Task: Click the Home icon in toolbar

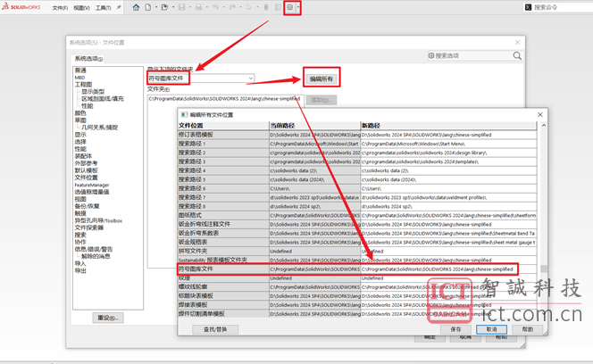Action: [x=136, y=7]
